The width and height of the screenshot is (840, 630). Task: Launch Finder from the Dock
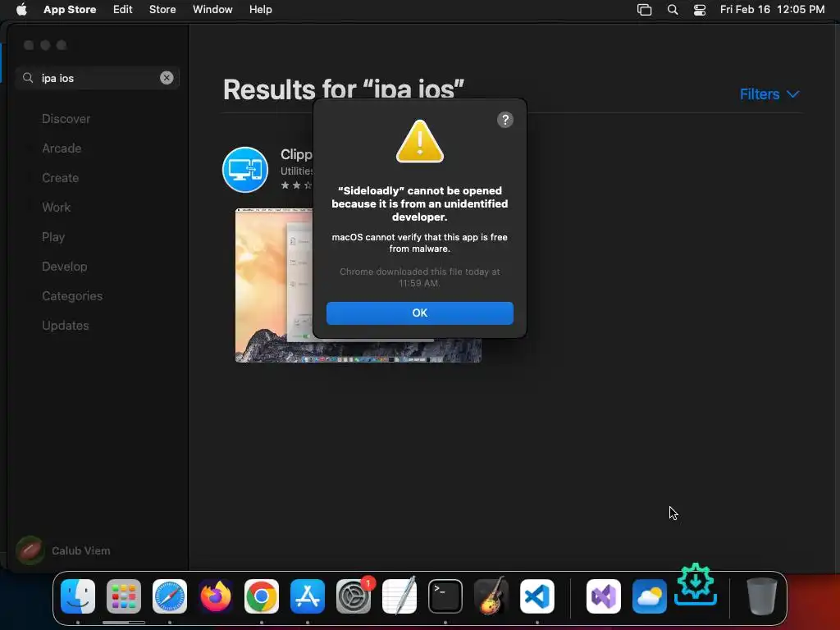[78, 596]
